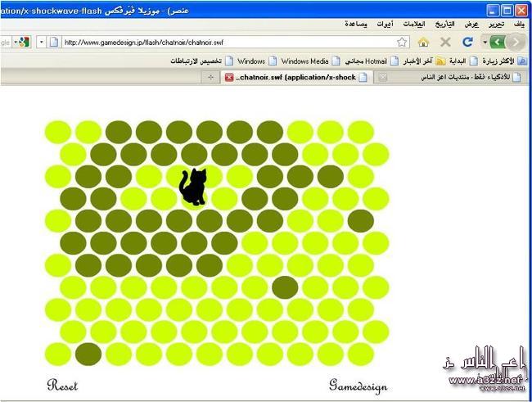Click the Stop loading X icon
This screenshot has width=532, height=402.
click(445, 42)
